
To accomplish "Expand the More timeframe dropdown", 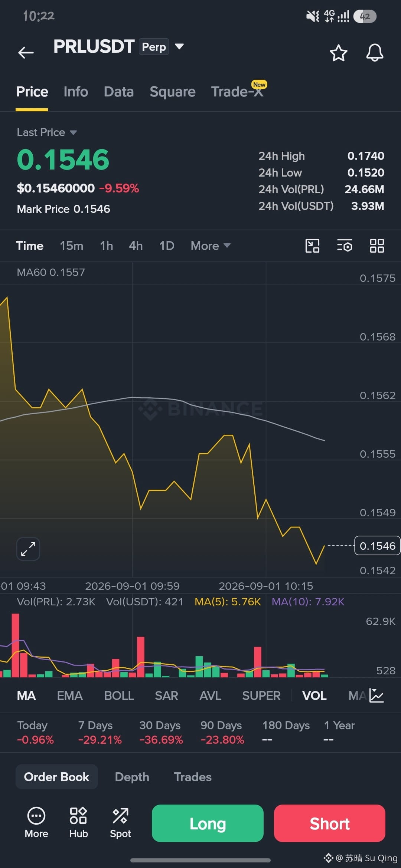I will pyautogui.click(x=211, y=246).
